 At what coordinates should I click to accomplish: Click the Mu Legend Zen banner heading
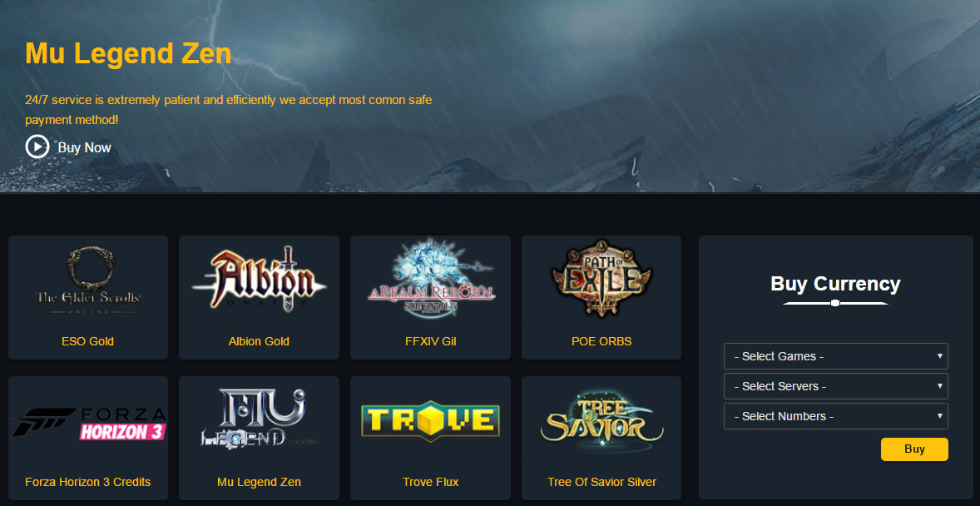click(128, 54)
